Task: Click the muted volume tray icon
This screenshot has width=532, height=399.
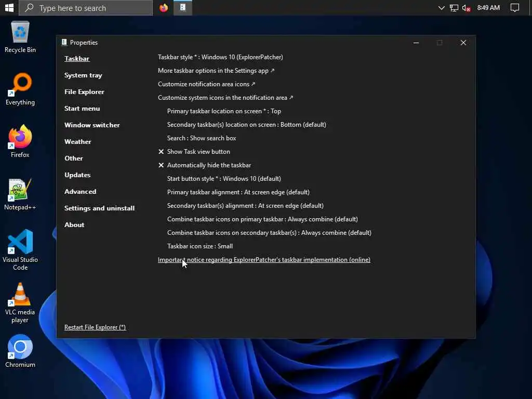Action: click(466, 8)
